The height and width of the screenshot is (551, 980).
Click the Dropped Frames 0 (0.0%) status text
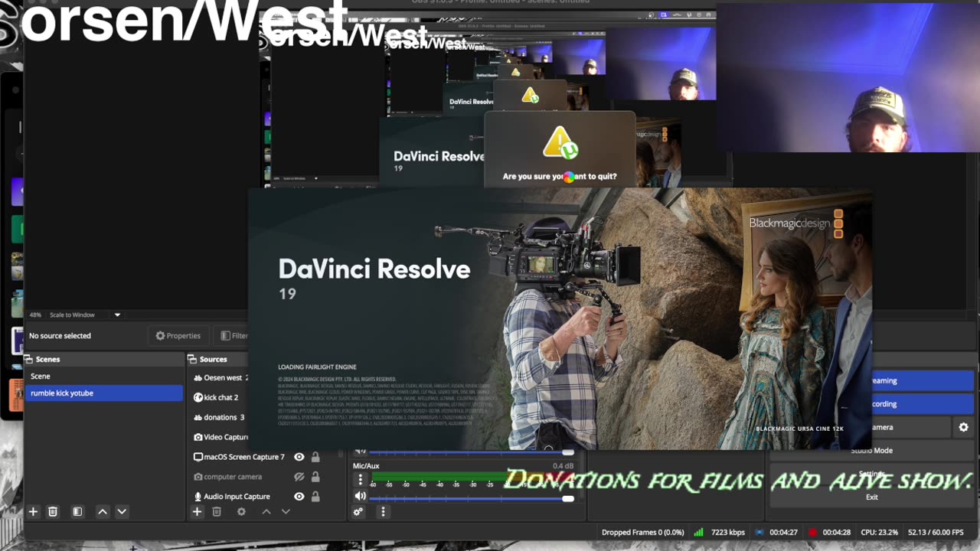(642, 533)
